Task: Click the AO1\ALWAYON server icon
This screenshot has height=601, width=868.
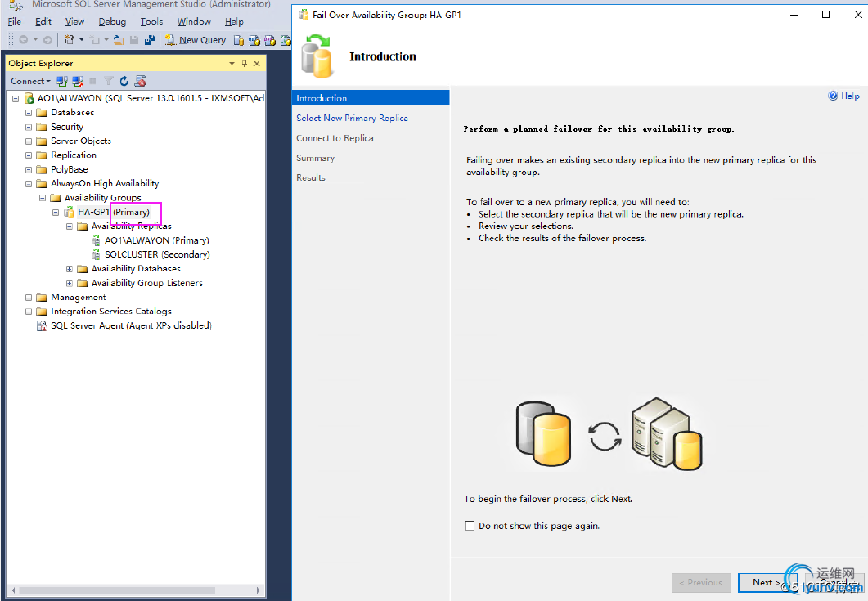Action: [x=29, y=99]
